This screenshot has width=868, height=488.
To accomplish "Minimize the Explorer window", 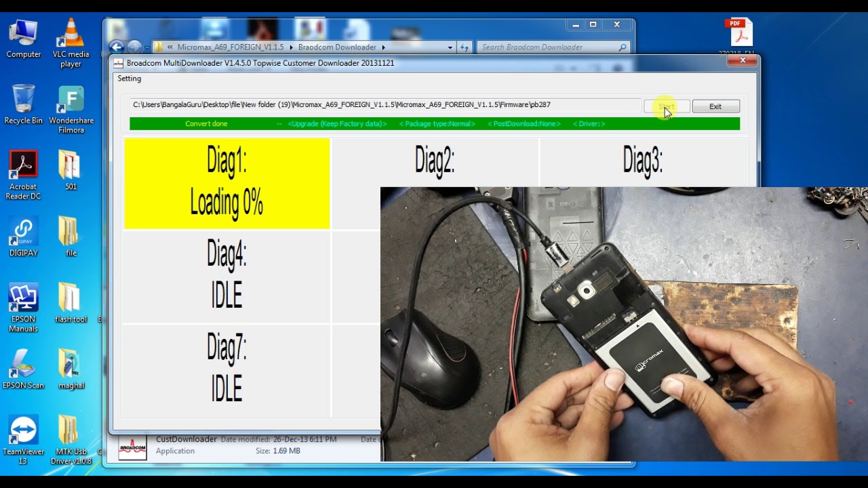I will [576, 24].
